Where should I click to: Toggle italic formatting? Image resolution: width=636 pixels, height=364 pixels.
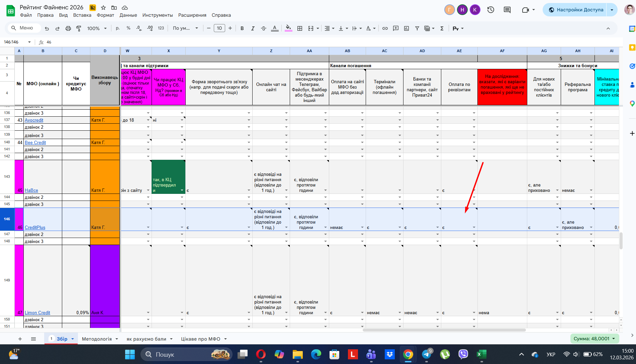(x=253, y=28)
